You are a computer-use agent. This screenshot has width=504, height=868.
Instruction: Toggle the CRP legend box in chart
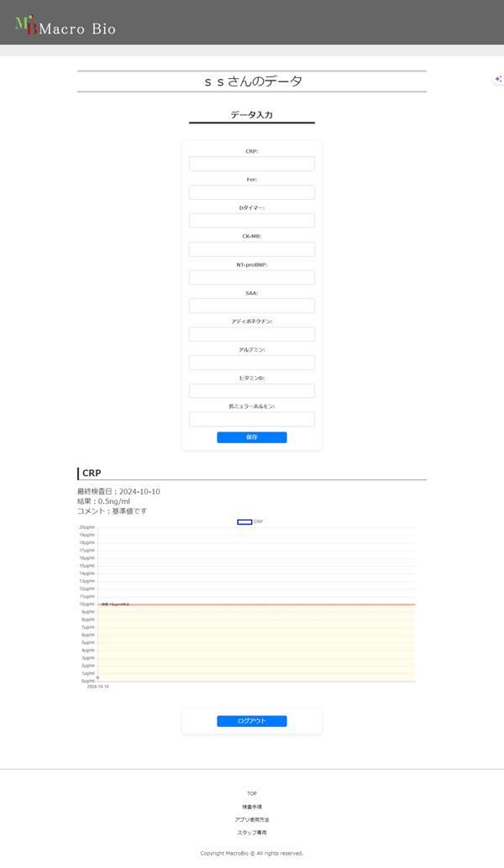pos(244,522)
